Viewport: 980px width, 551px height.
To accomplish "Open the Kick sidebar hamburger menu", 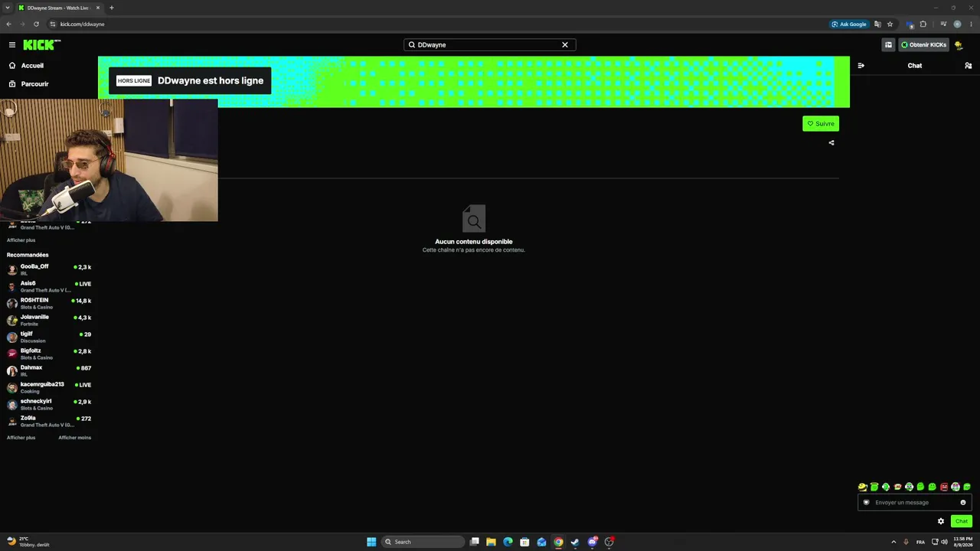I will point(12,45).
